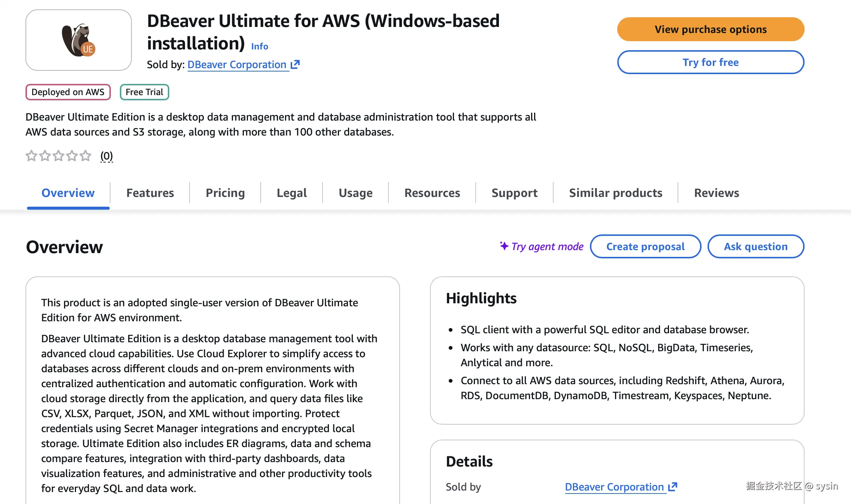Click external link icon beside header DBeaver Corporation
The height and width of the screenshot is (504, 851).
click(x=295, y=64)
